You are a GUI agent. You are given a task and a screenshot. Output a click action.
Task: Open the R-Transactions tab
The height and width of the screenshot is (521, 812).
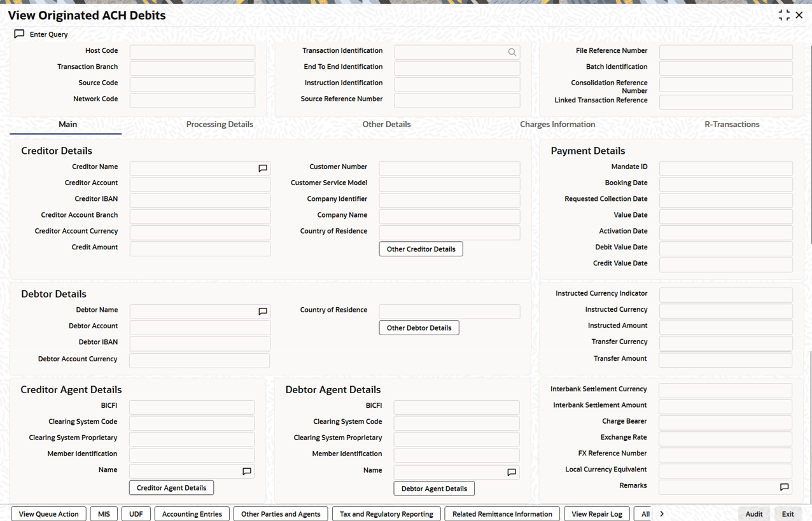pos(732,124)
